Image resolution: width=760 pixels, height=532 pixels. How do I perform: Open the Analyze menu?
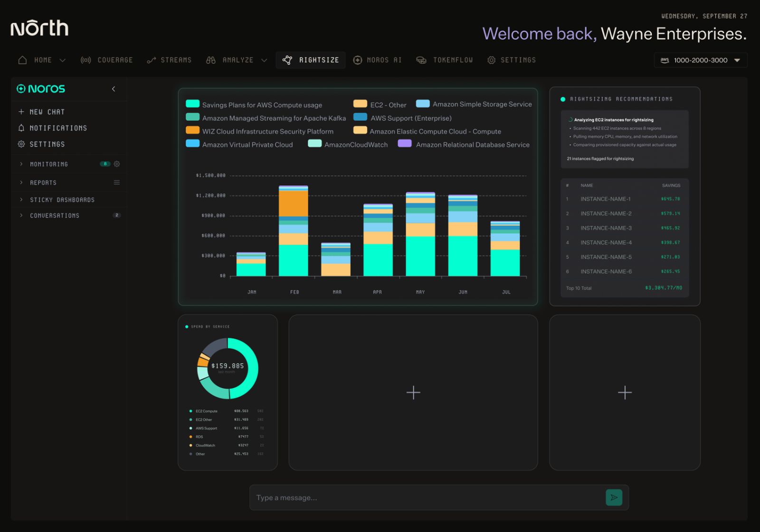click(237, 60)
